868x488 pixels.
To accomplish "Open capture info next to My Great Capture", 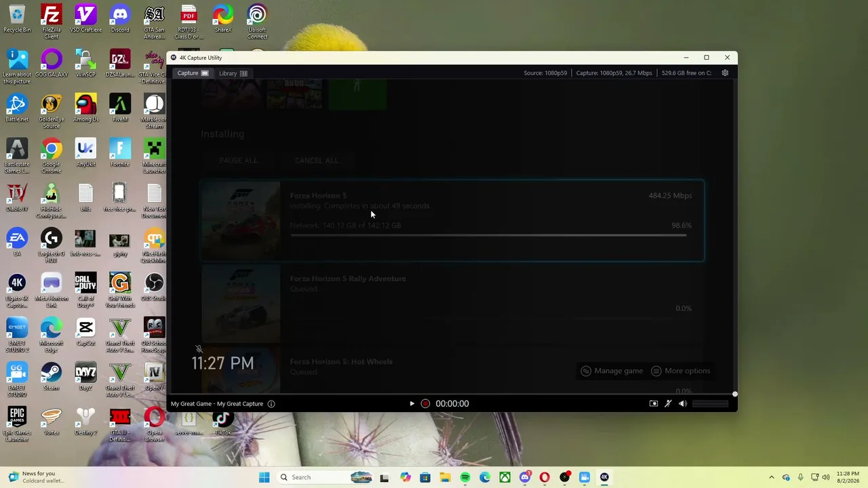I will coord(271,404).
